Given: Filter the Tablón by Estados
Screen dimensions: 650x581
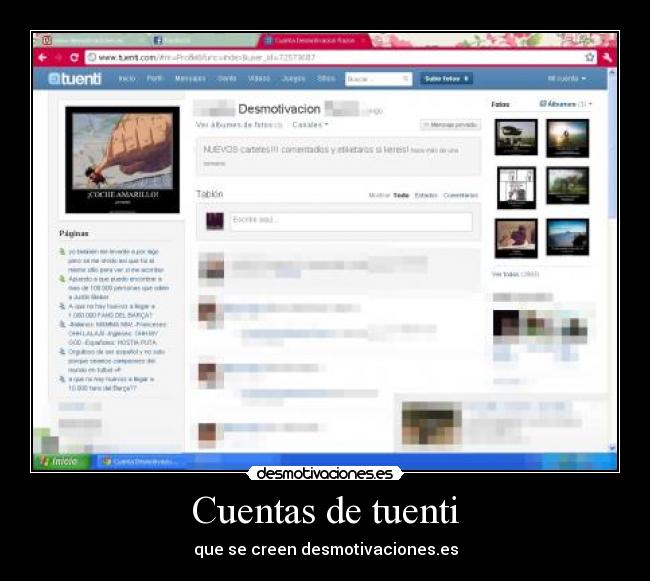Looking at the screenshot, I should point(426,195).
